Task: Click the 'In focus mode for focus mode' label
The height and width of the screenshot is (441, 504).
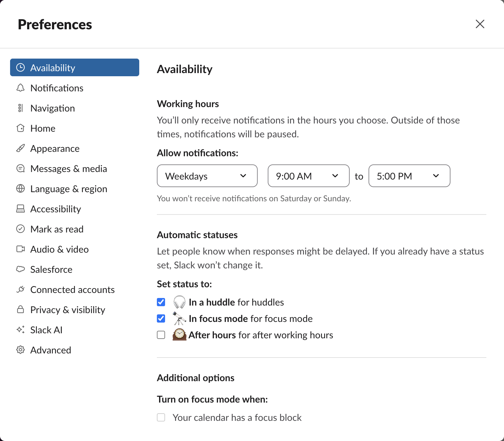Action: tap(251, 318)
